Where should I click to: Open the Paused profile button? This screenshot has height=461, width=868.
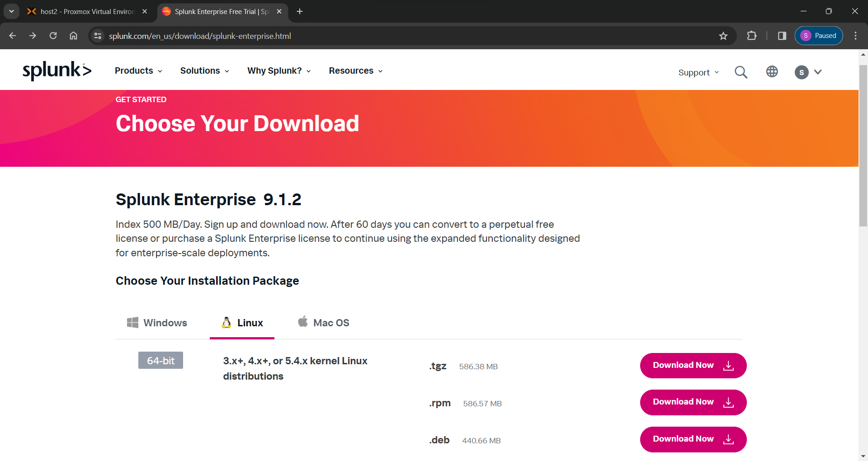coord(819,36)
